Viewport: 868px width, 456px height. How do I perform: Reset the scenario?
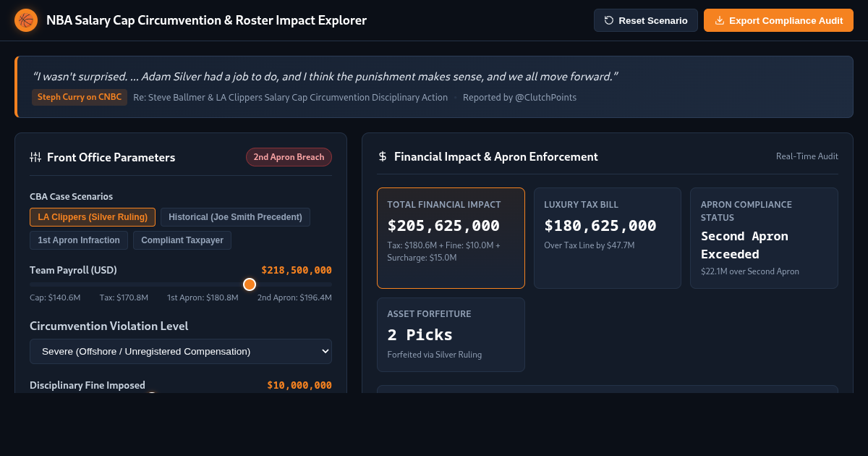[646, 20]
